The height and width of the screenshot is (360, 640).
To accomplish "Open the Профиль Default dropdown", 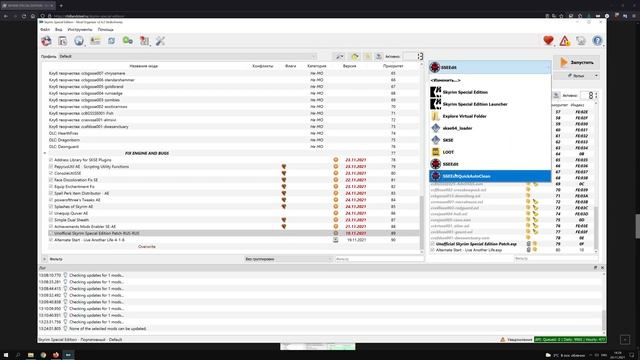I will point(188,56).
